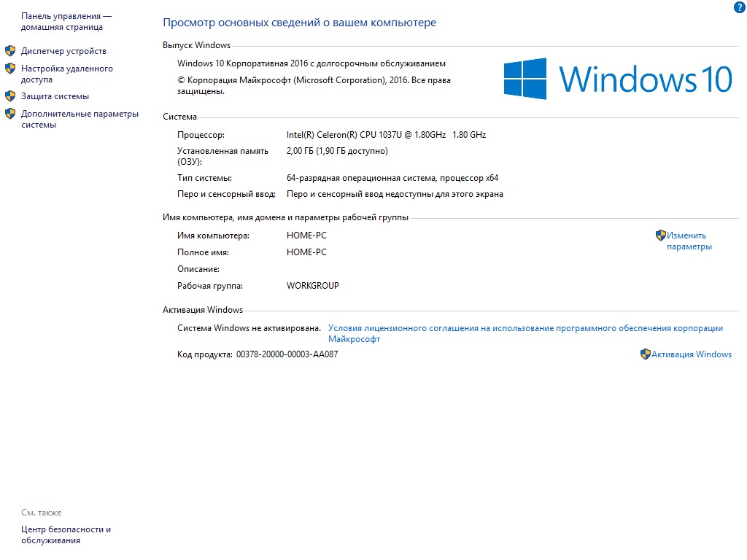Open Настройка удаленного доступа link
The height and width of the screenshot is (560, 747).
(x=67, y=74)
